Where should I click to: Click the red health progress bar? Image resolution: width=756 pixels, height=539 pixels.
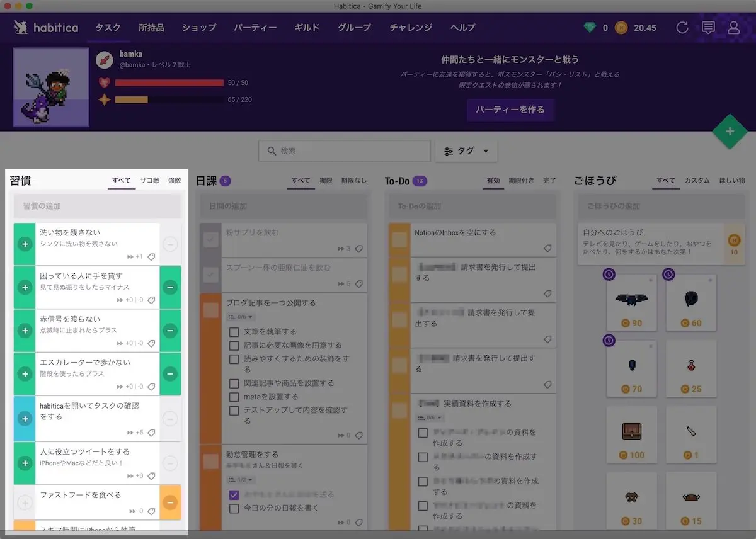click(169, 82)
